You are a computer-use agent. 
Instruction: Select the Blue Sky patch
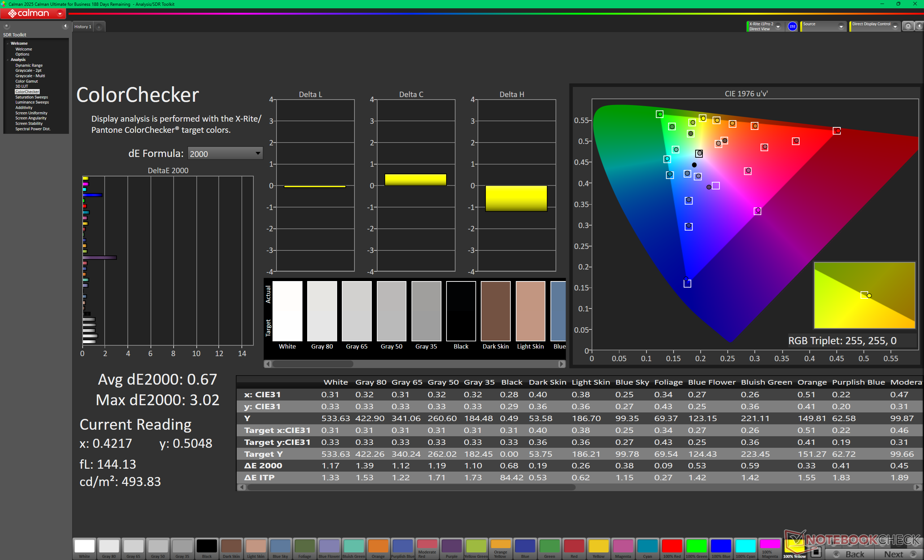280,549
